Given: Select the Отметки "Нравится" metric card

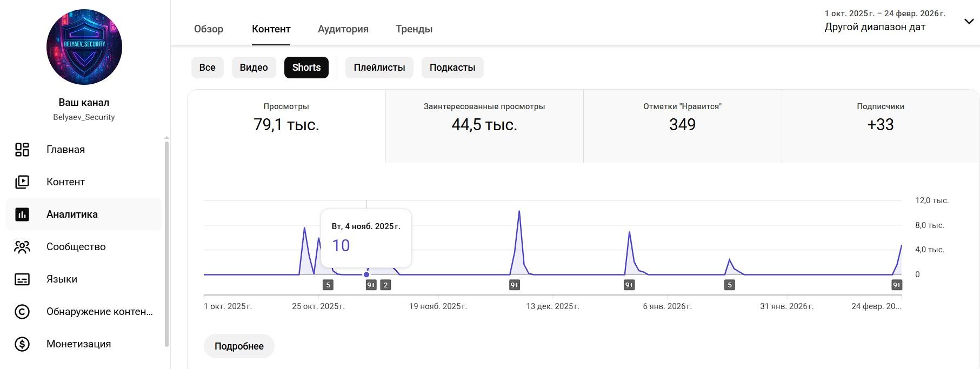Looking at the screenshot, I should (683, 126).
